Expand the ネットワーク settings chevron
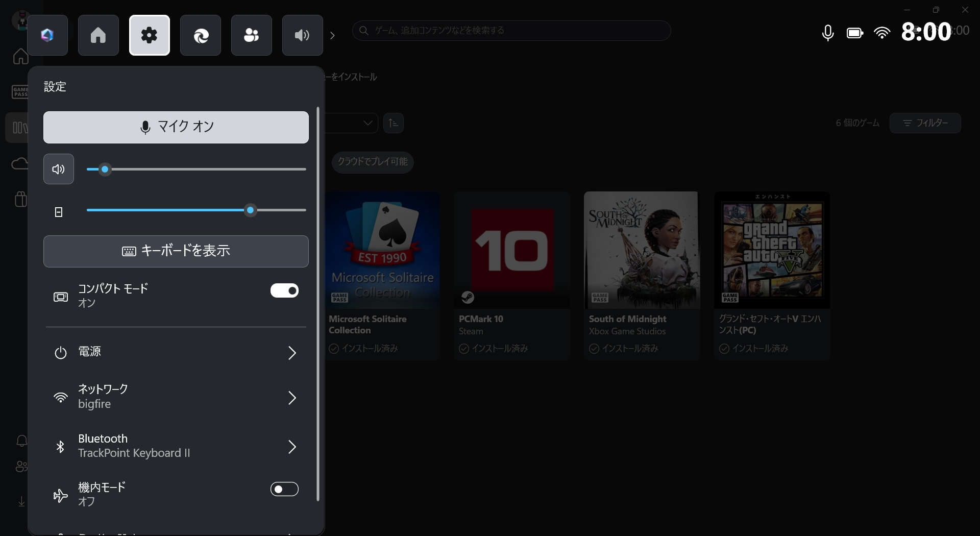Viewport: 980px width, 536px height. coord(292,398)
